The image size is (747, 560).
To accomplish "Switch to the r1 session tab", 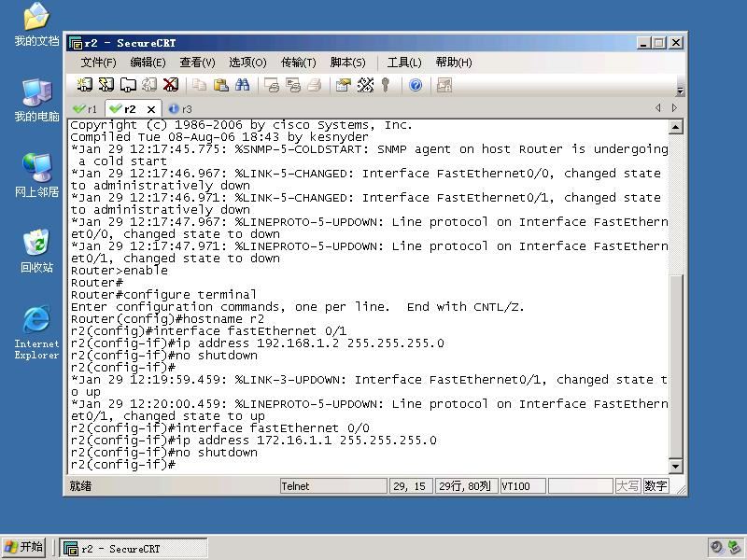I will (85, 109).
